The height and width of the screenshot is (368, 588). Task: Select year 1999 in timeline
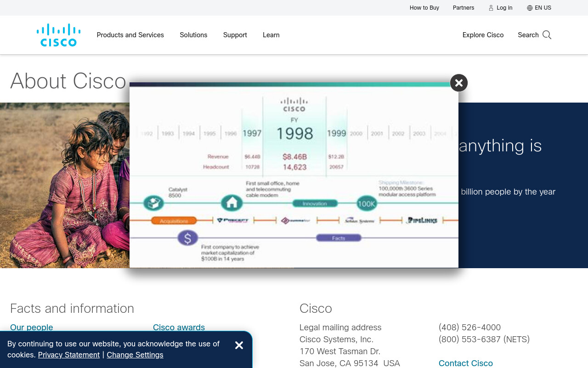(336, 133)
